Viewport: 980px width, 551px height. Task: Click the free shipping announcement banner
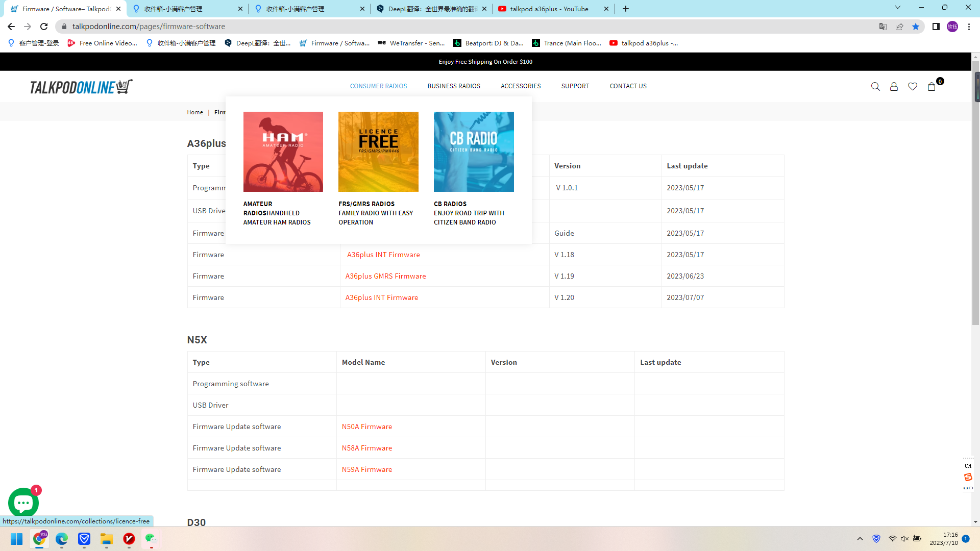tap(485, 62)
